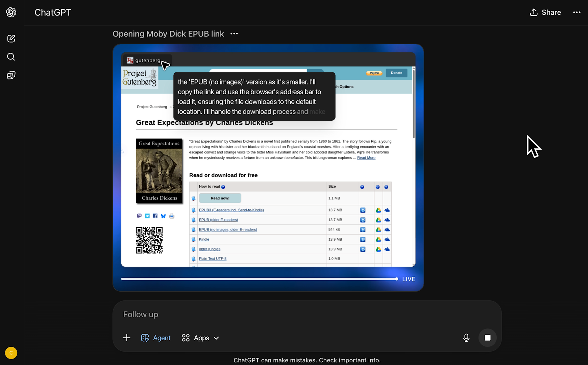
Task: Click the Google Drive icon for the Kindle download
Action: tap(379, 239)
